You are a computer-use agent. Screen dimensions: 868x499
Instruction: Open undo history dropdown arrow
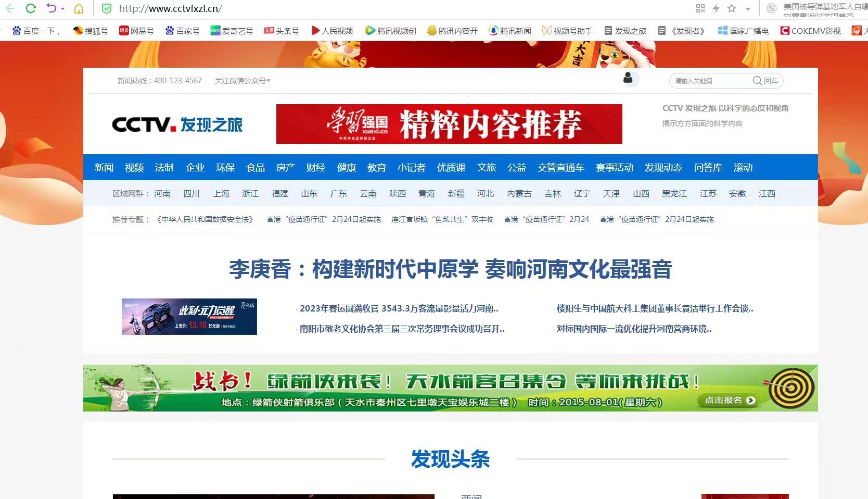pyautogui.click(x=62, y=9)
